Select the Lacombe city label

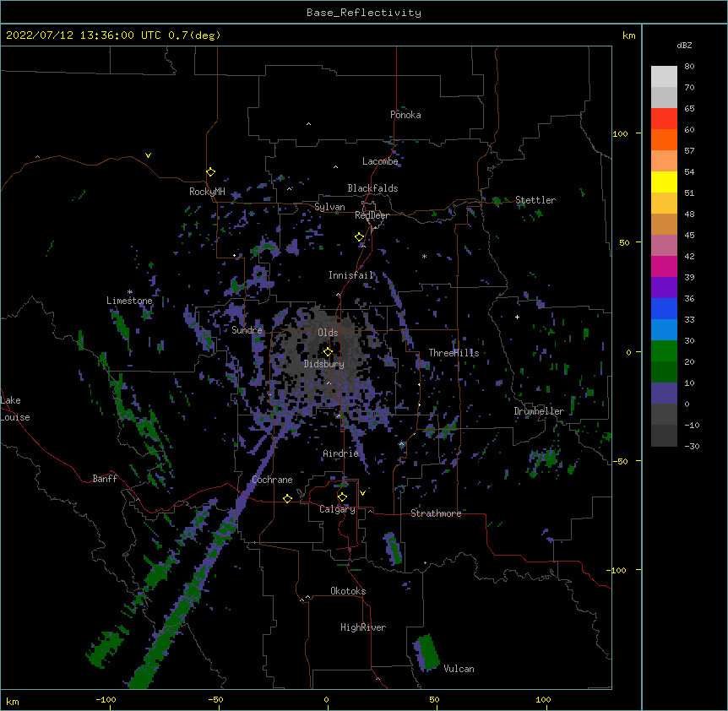tap(380, 161)
